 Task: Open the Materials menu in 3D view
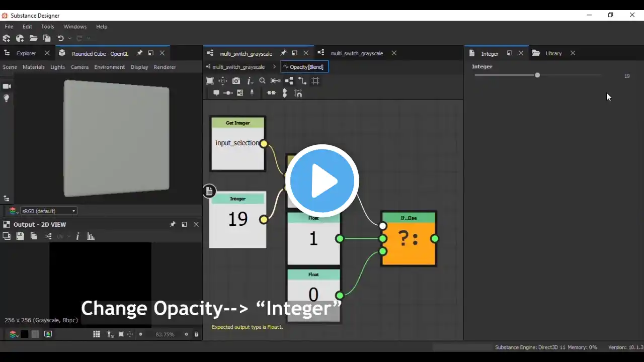pos(34,67)
